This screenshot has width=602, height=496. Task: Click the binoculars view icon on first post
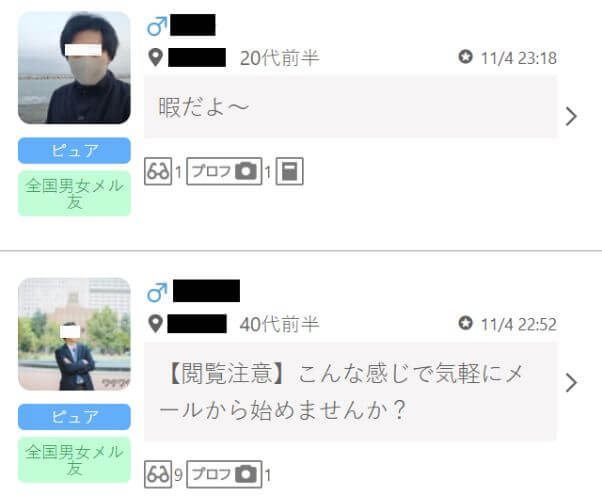tap(158, 171)
